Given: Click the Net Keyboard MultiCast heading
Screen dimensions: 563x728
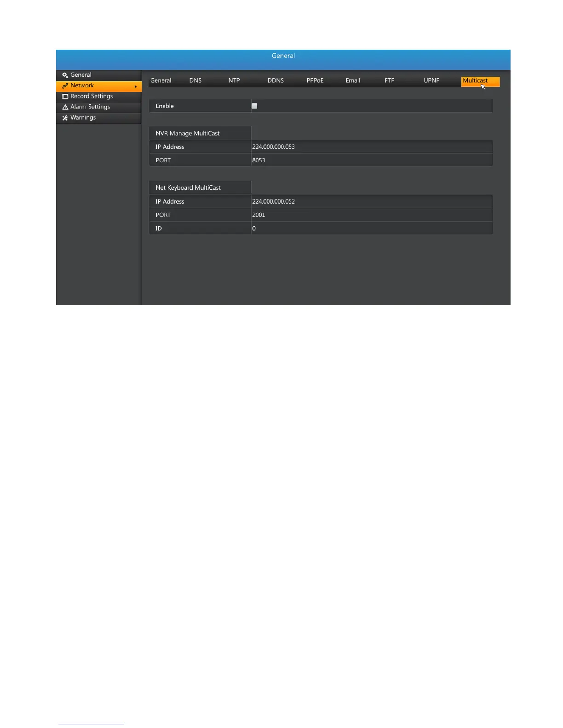Looking at the screenshot, I should point(188,188).
